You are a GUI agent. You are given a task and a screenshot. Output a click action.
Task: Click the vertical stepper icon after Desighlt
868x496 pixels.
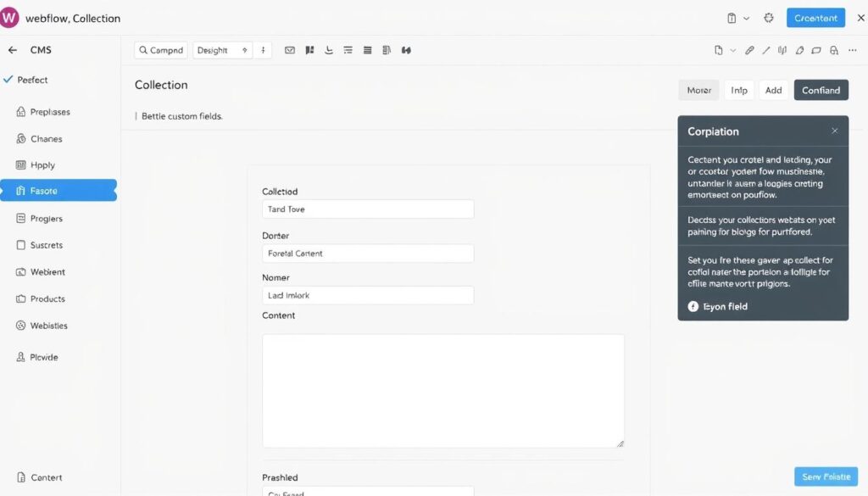263,50
